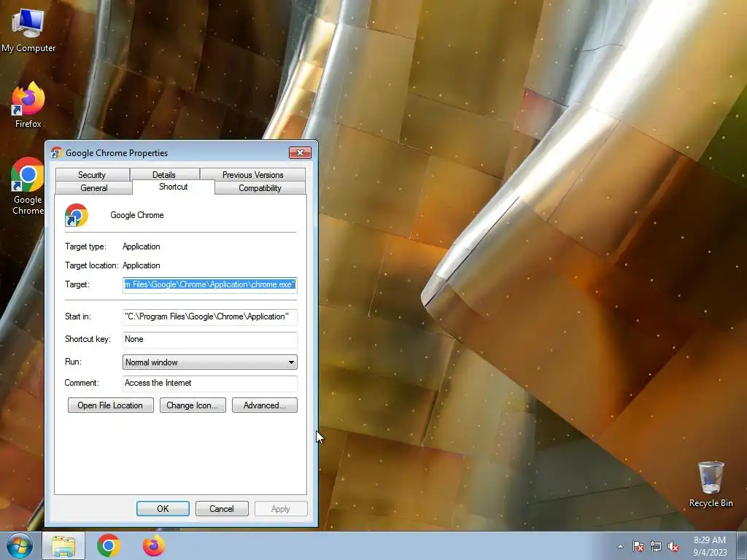The height and width of the screenshot is (560, 747).
Task: Switch to the Previous Versions tab
Action: pyautogui.click(x=252, y=175)
